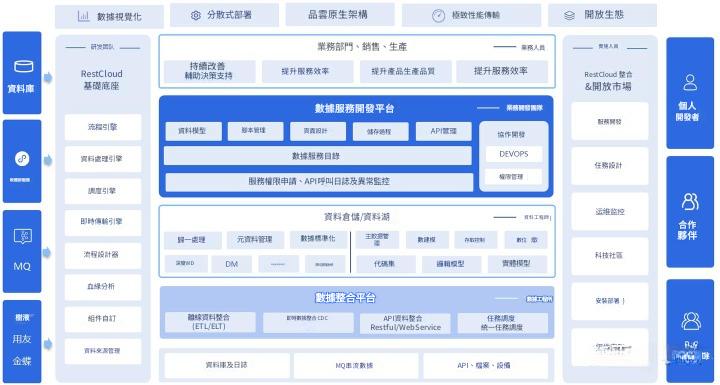Click the gear icon beside 分散式部署
This screenshot has width=720, height=385.
(x=196, y=15)
